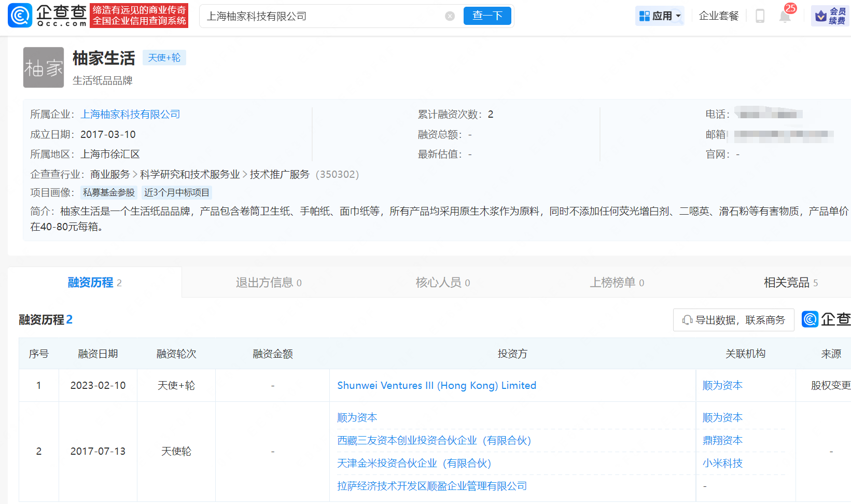The image size is (851, 504).
Task: Open the Qcc.com home logo
Action: [x=47, y=16]
